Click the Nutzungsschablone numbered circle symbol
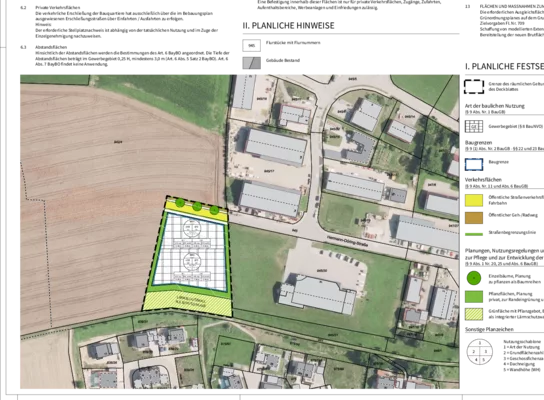The width and height of the screenshot is (544, 400). pyautogui.click(x=479, y=352)
